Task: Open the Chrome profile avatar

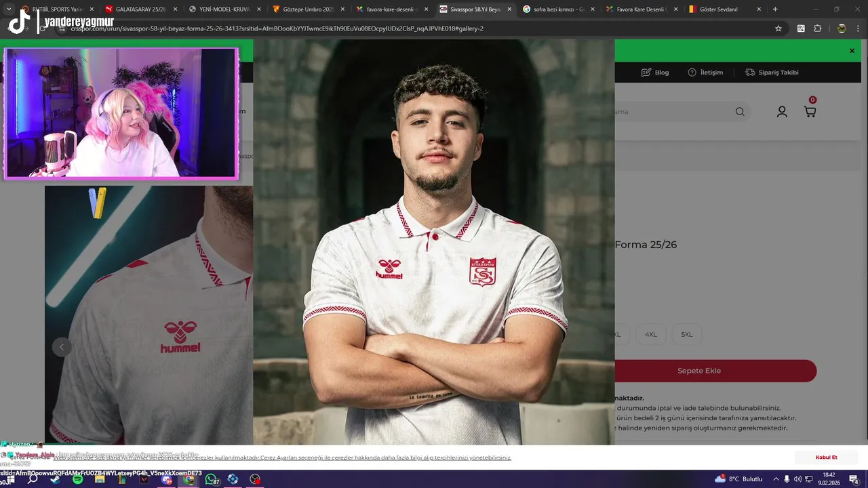Action: point(842,28)
